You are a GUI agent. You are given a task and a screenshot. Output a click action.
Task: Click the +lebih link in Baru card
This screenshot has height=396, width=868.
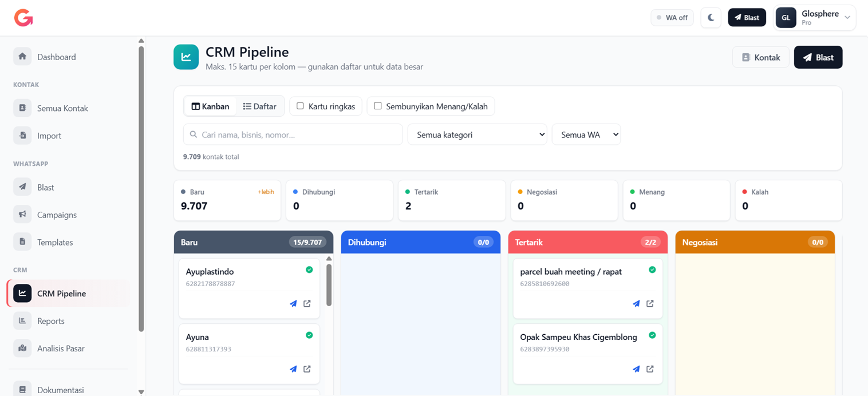tap(266, 192)
